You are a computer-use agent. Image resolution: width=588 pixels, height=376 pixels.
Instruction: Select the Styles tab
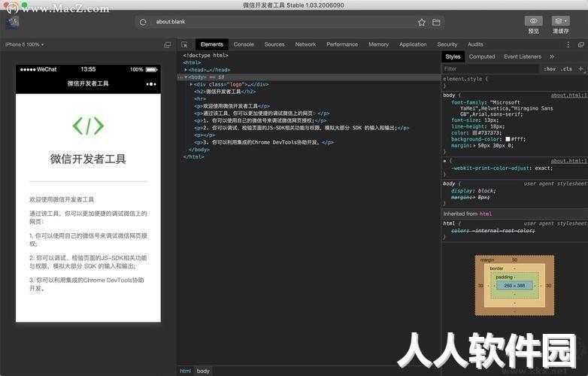453,56
